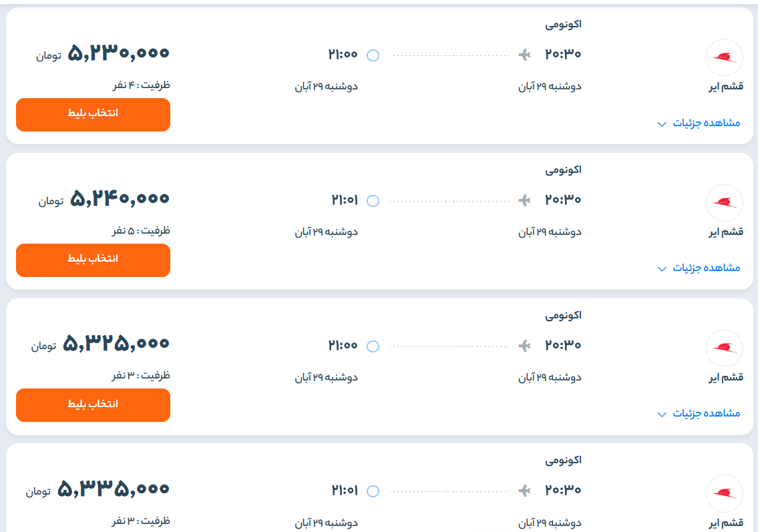Image resolution: width=758 pixels, height=532 pixels.
Task: Choose ticket priced 5,240,000 toman
Action: 93,260
